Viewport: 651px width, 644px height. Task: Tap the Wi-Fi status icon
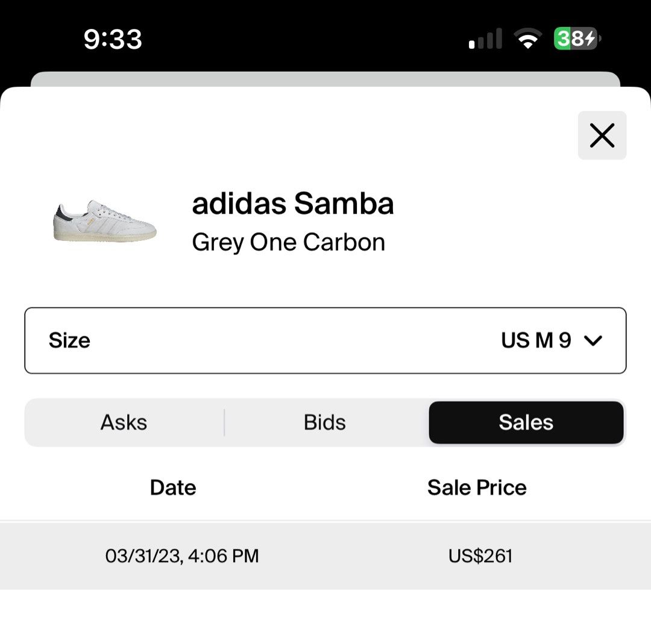pos(527,37)
